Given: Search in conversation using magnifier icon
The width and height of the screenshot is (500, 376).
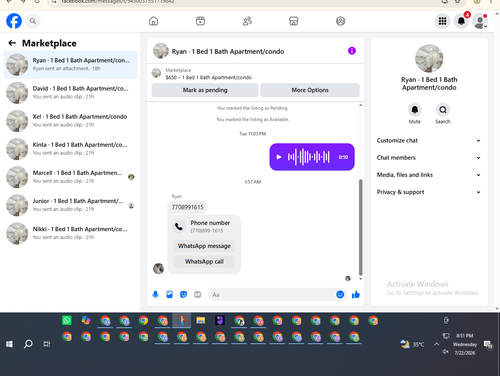Looking at the screenshot, I should (443, 110).
